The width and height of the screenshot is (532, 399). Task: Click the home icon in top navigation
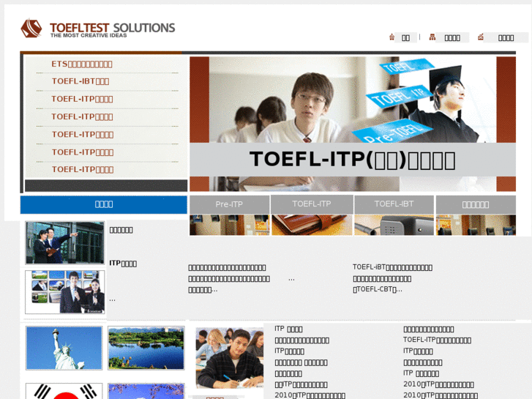391,37
